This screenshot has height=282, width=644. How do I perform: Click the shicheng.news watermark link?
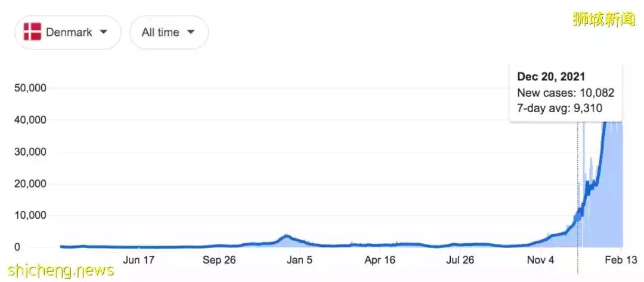click(57, 271)
